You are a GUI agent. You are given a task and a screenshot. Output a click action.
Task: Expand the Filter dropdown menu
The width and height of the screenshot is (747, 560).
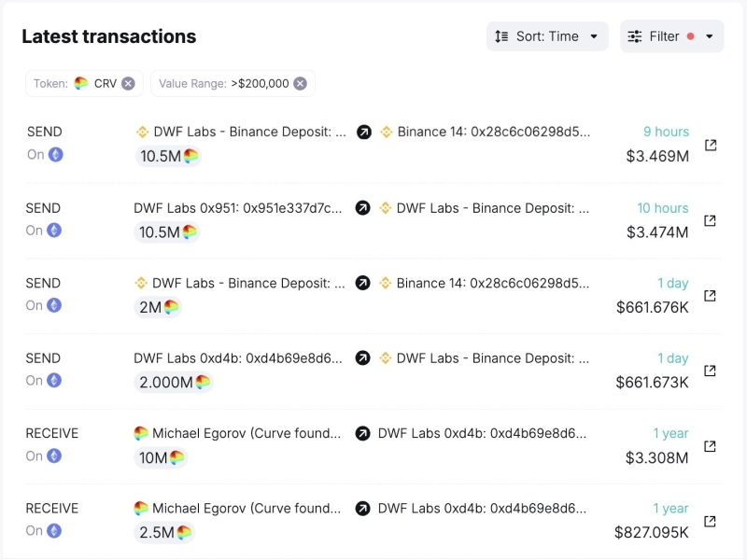tap(671, 36)
